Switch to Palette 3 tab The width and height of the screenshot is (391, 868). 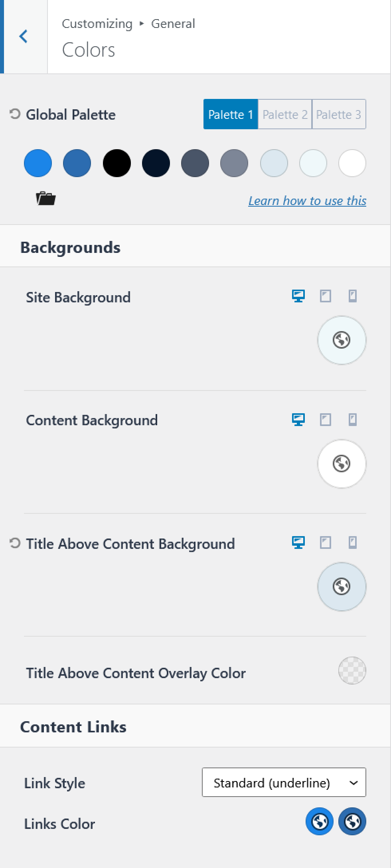(339, 114)
